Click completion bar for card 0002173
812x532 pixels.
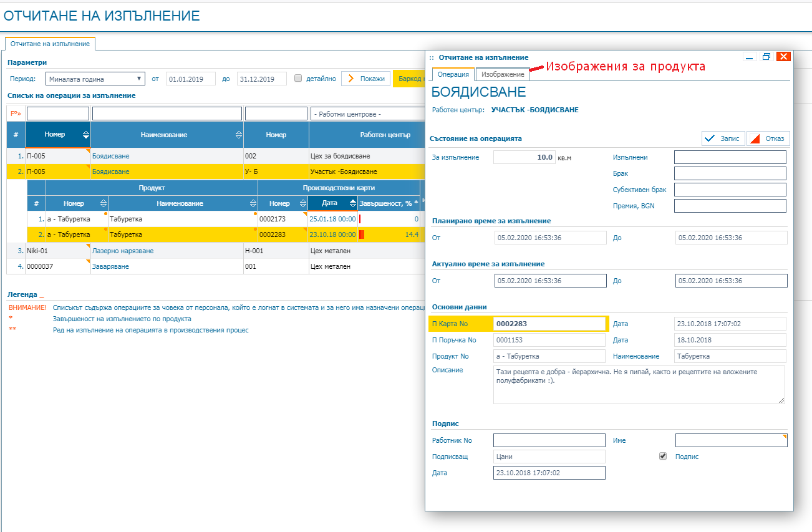360,219
